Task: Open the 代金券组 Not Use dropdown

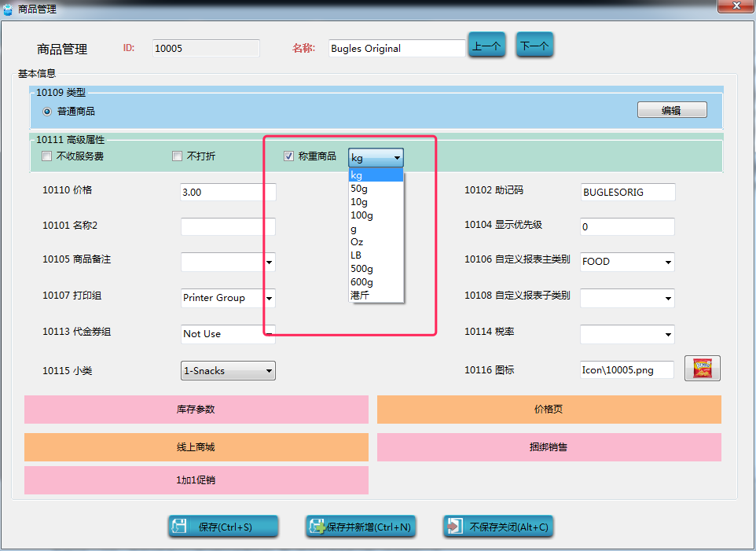Action: 269,333
